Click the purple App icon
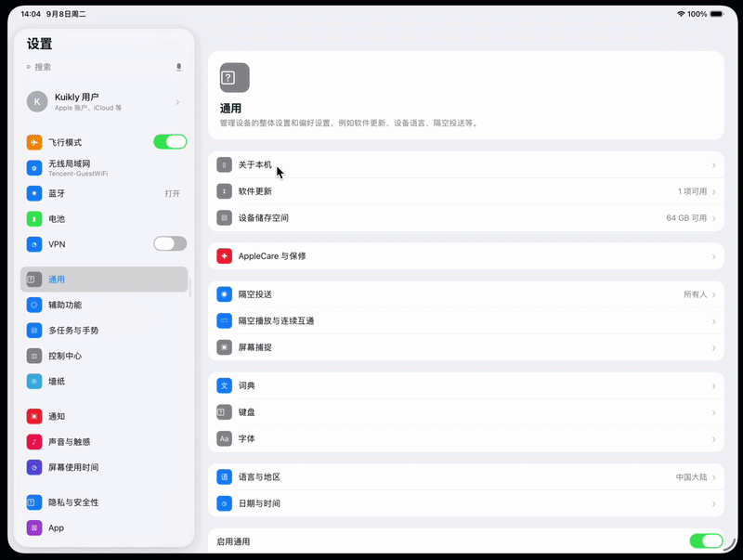 point(34,527)
